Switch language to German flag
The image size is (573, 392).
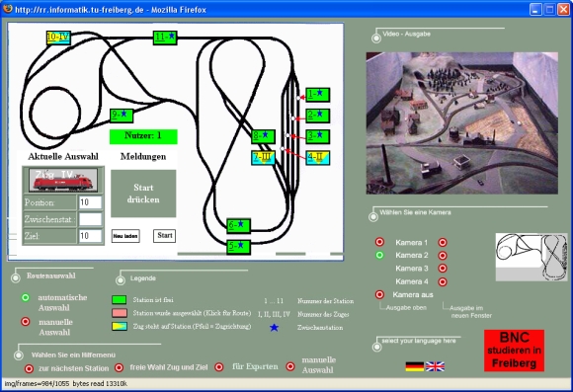415,366
